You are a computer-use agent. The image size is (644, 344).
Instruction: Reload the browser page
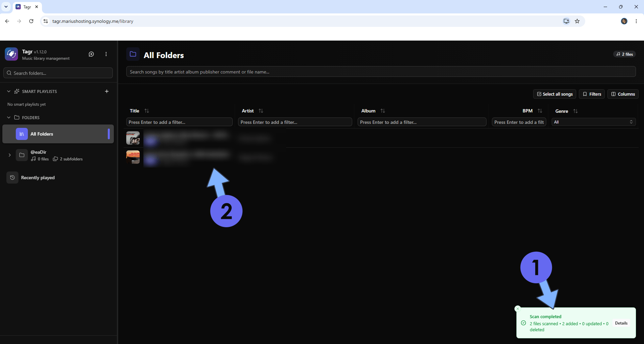coord(31,21)
